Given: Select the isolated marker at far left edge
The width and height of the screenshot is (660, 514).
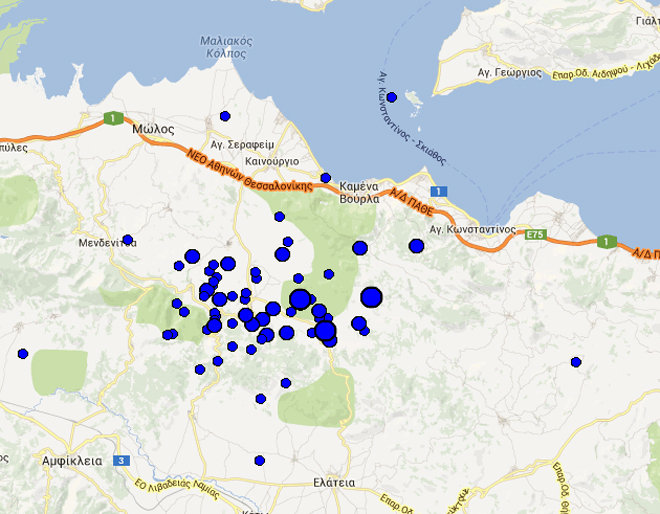Looking at the screenshot, I should pos(22,353).
